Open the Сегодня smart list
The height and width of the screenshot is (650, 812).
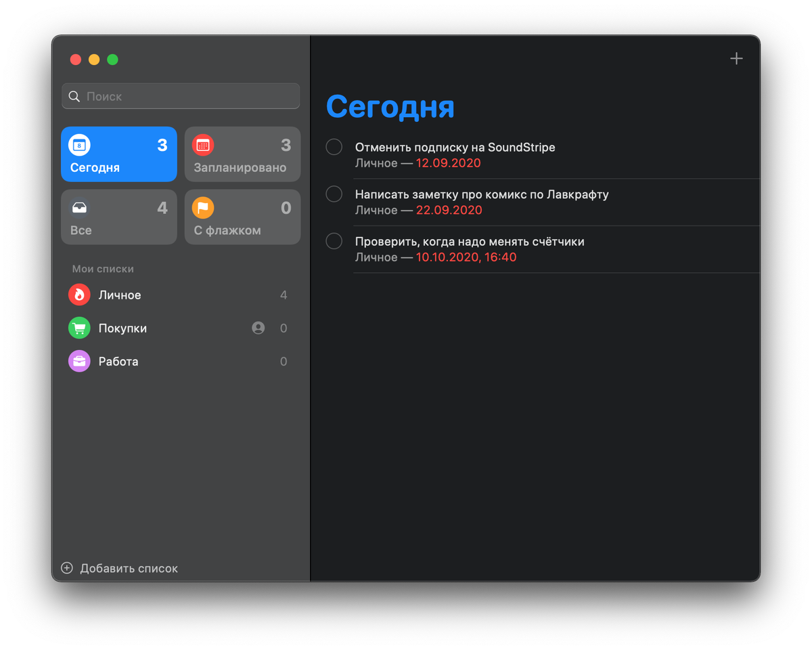click(x=119, y=154)
